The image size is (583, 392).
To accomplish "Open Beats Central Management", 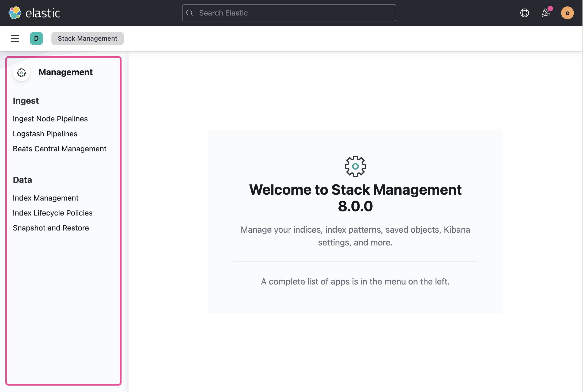I will pyautogui.click(x=60, y=149).
